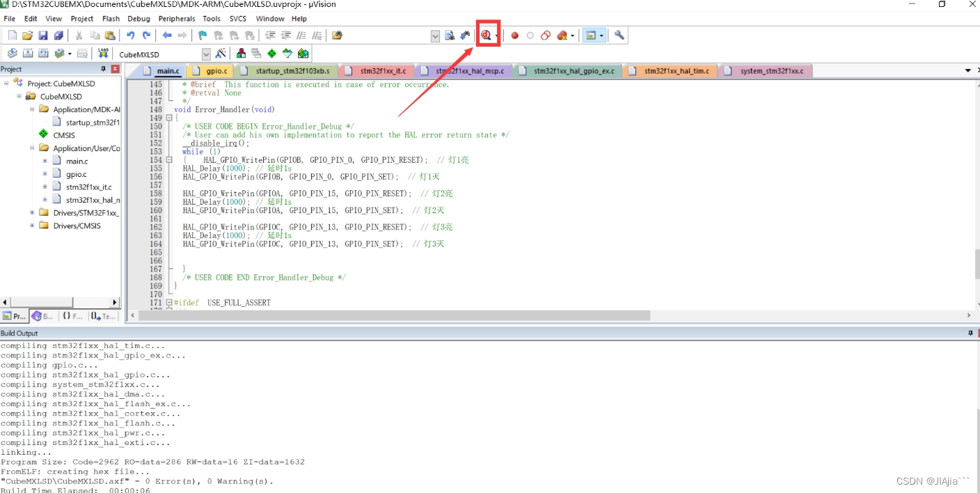Click the Disable All Breakpoints icon

pos(546,36)
